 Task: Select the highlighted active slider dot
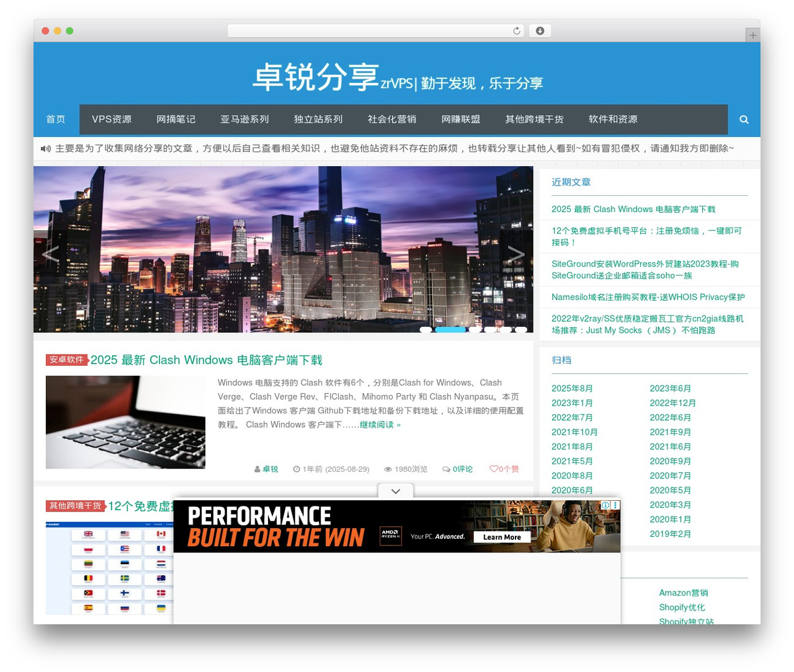coord(450,330)
